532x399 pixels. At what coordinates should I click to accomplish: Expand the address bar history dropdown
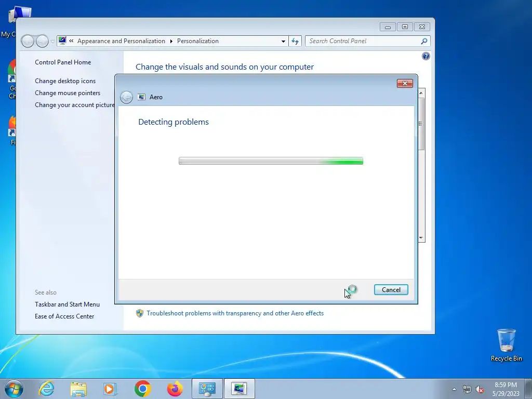coord(283,41)
